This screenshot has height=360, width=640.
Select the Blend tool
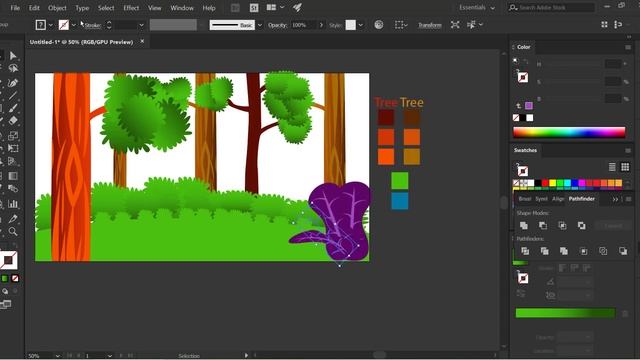13,189
